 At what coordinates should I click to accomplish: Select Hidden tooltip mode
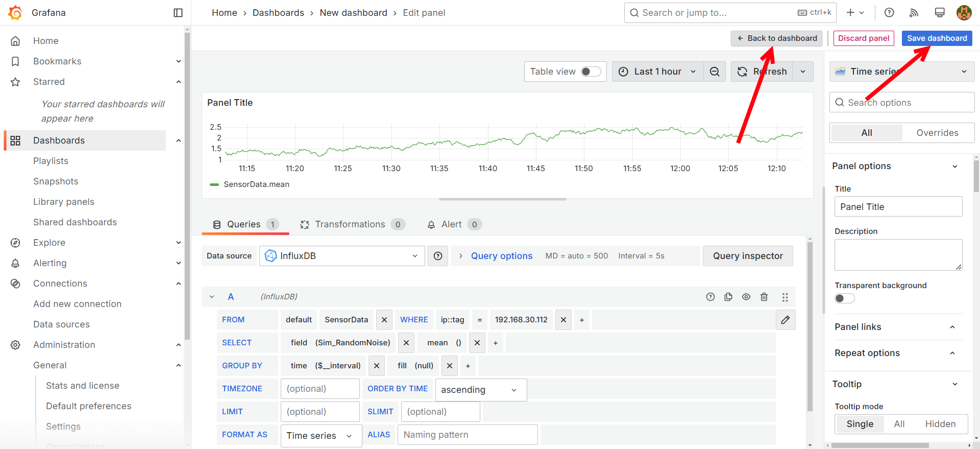[x=940, y=424]
